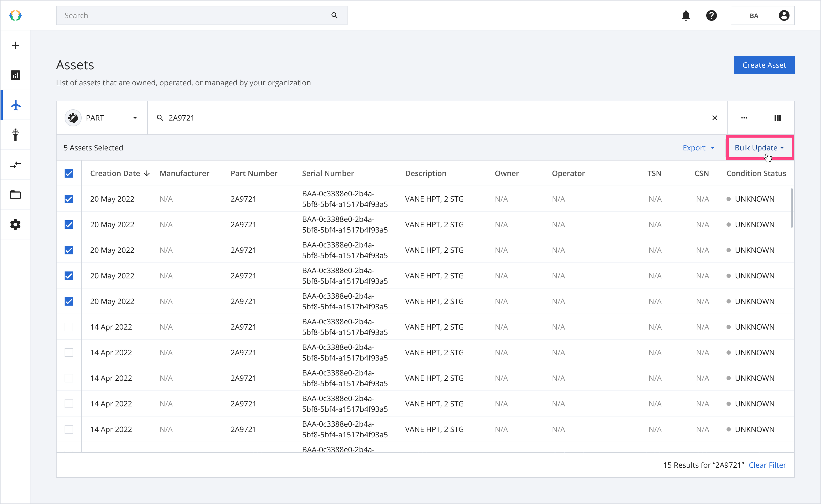Click the TSN column header
Image resolution: width=821 pixels, height=504 pixels.
tap(654, 174)
